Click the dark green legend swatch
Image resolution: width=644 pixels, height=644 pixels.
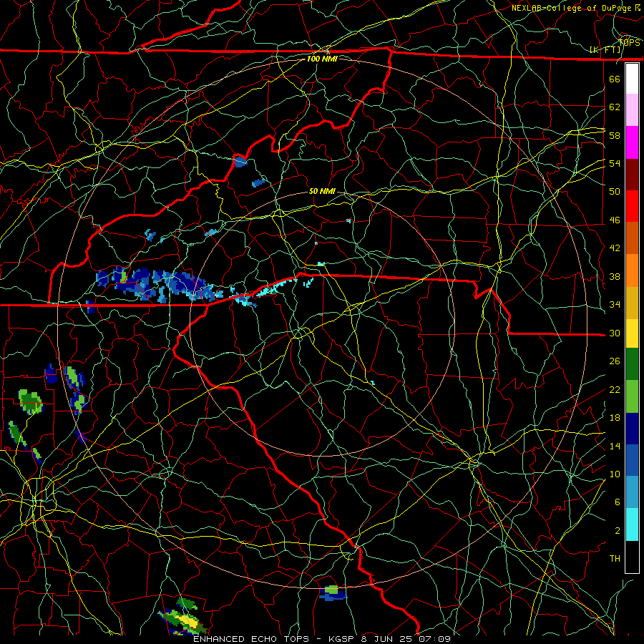pos(632,364)
